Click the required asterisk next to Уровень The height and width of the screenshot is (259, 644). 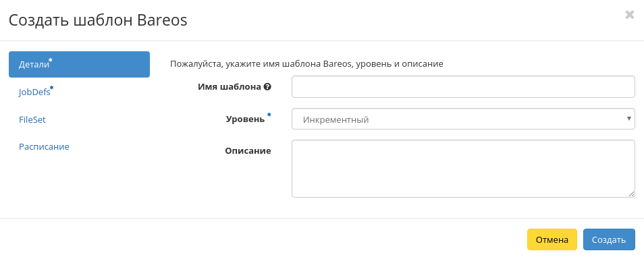(269, 115)
